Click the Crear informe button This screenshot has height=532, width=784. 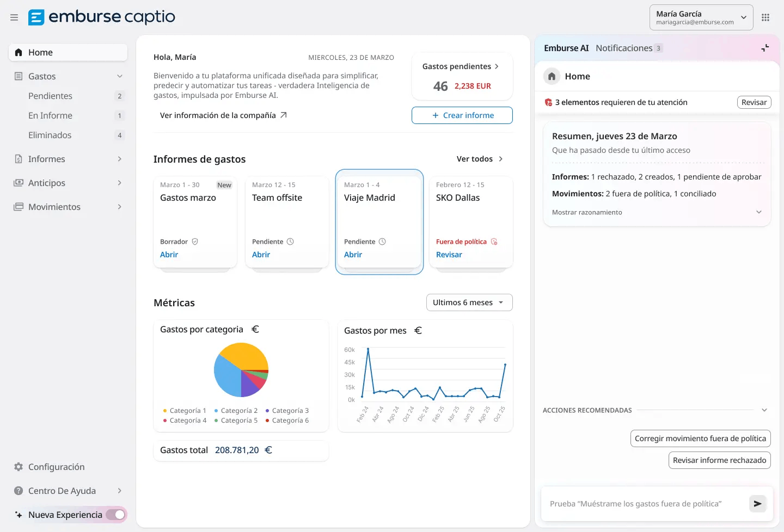pos(462,115)
